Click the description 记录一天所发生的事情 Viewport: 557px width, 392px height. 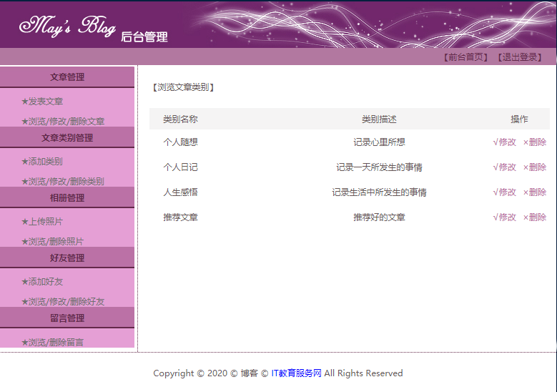pos(379,167)
